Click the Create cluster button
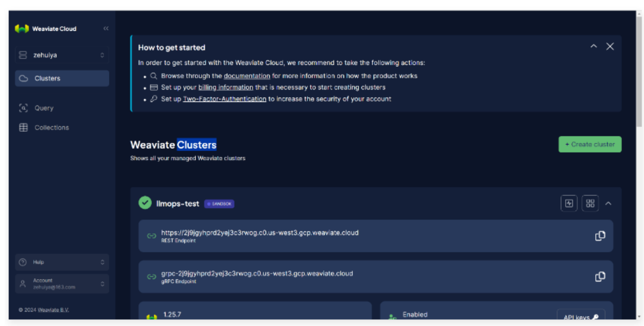Screen dimensions: 644x326 [590, 144]
